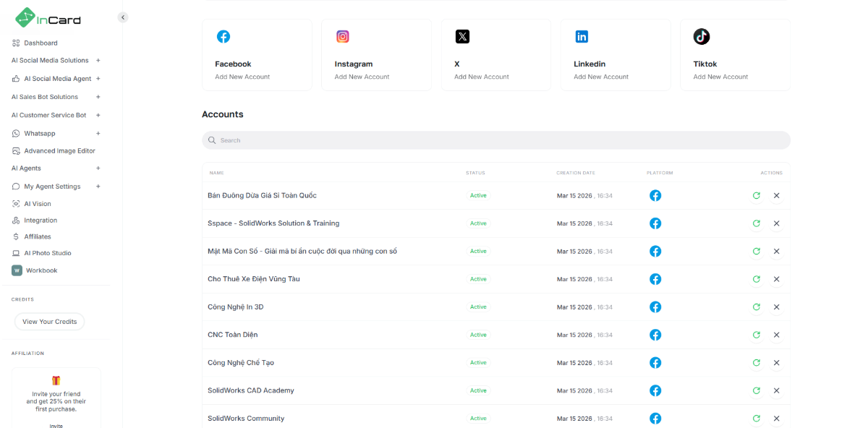
Task: Click the search magnifier icon
Action: pyautogui.click(x=212, y=140)
